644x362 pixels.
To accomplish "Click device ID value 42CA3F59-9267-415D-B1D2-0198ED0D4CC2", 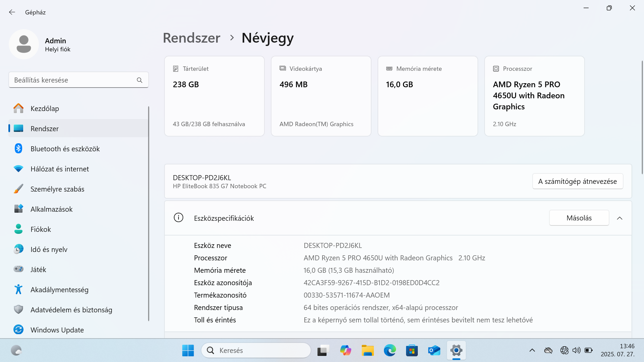I will click(371, 283).
